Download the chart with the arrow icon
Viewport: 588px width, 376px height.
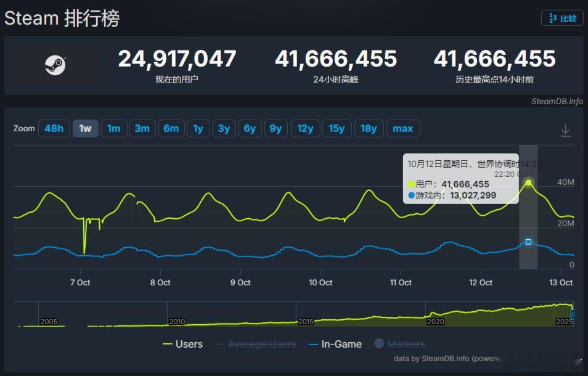tap(565, 131)
